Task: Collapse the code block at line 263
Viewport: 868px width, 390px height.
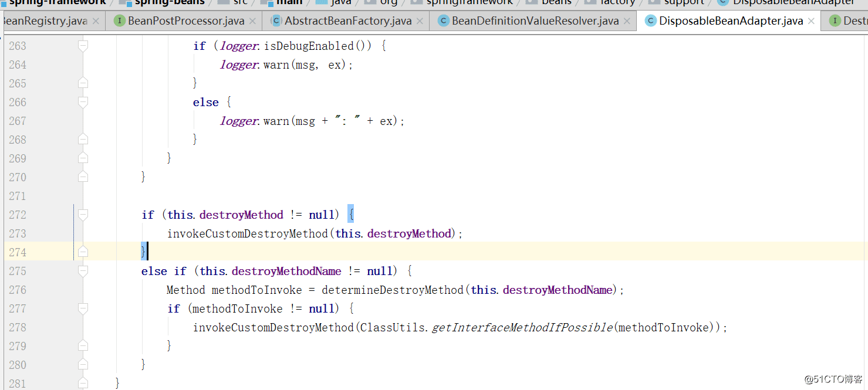Action: click(x=83, y=46)
